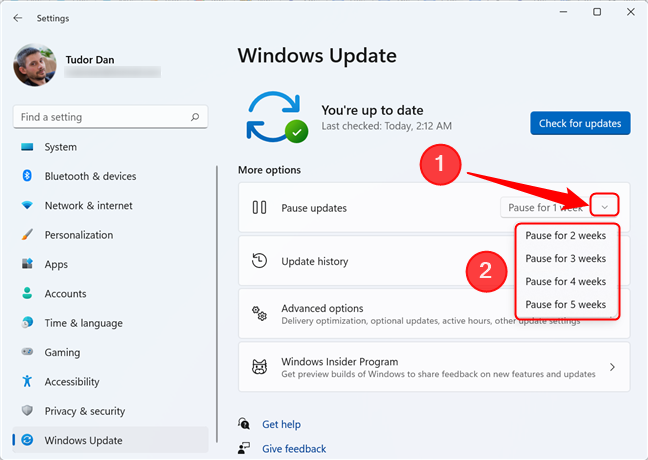648x460 pixels.
Task: Click the System monitor icon
Action: tap(27, 147)
